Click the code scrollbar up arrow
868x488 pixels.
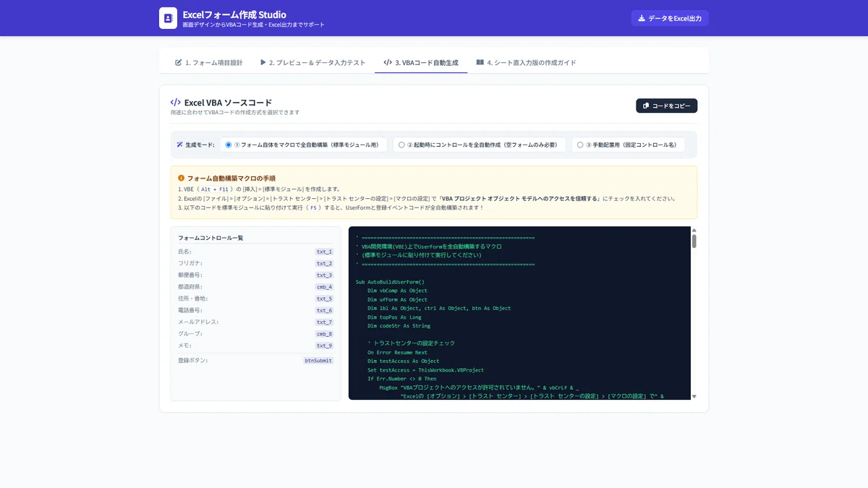click(694, 230)
